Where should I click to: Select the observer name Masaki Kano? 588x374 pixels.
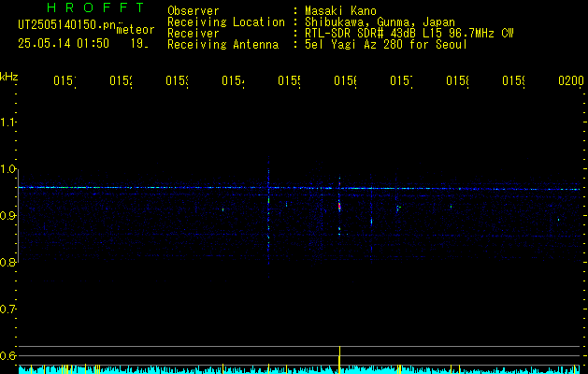coord(340,11)
